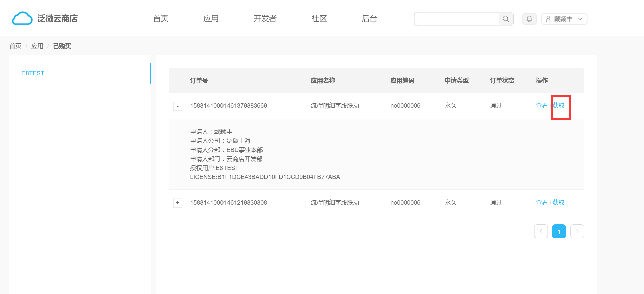This screenshot has width=644, height=294.
Task: Click the 操作 column header
Action: coord(542,80)
